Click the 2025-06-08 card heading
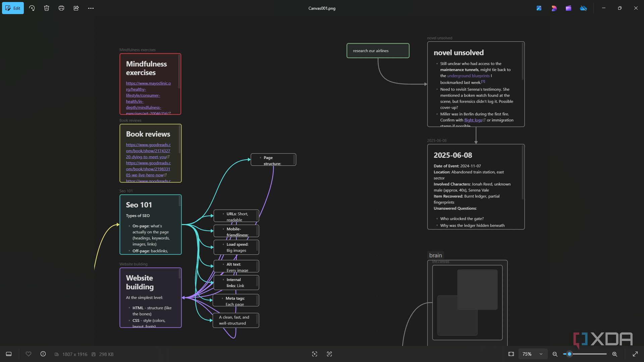The image size is (644, 362). point(453,155)
